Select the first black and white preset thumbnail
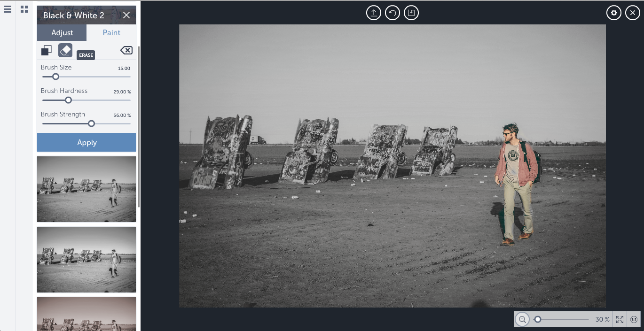The image size is (644, 331). pyautogui.click(x=86, y=189)
